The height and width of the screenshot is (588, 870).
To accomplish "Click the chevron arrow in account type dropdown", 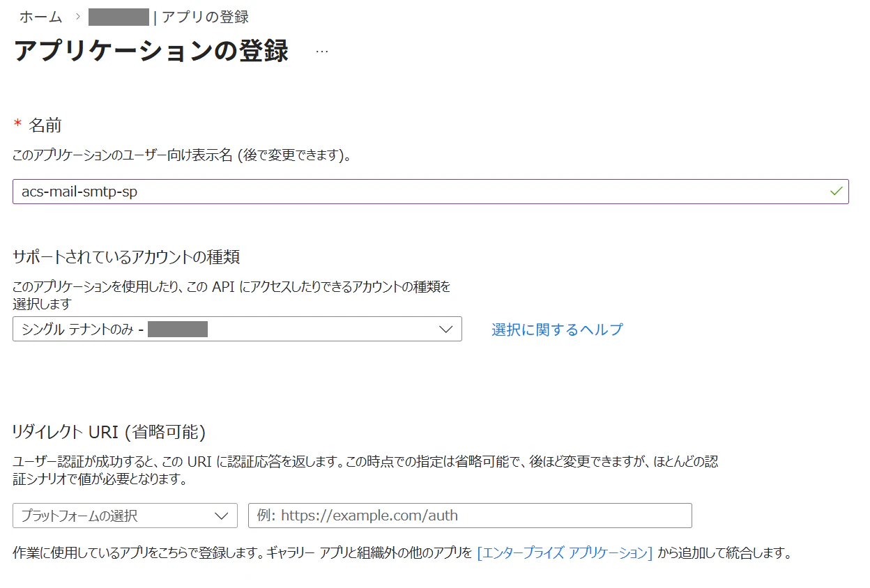I will pyautogui.click(x=446, y=330).
